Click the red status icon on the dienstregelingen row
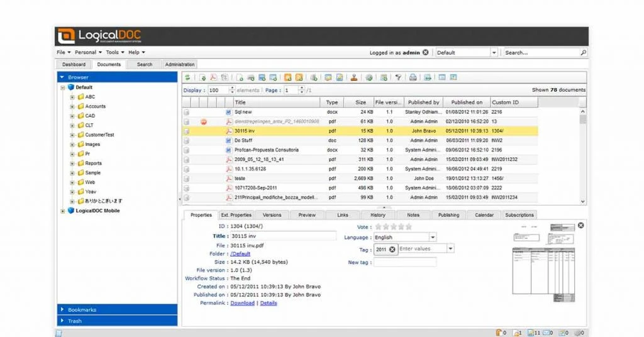644x337 pixels. 204,121
